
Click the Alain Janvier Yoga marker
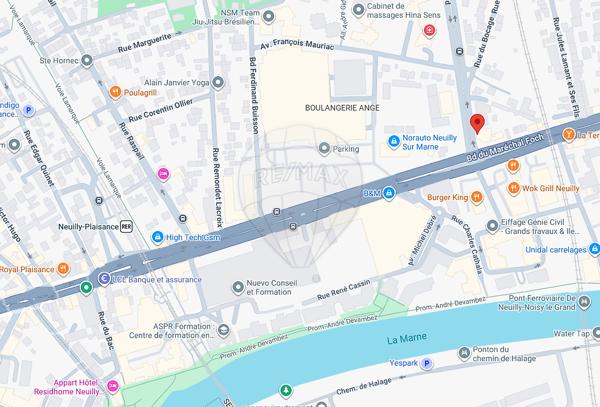coord(218,82)
